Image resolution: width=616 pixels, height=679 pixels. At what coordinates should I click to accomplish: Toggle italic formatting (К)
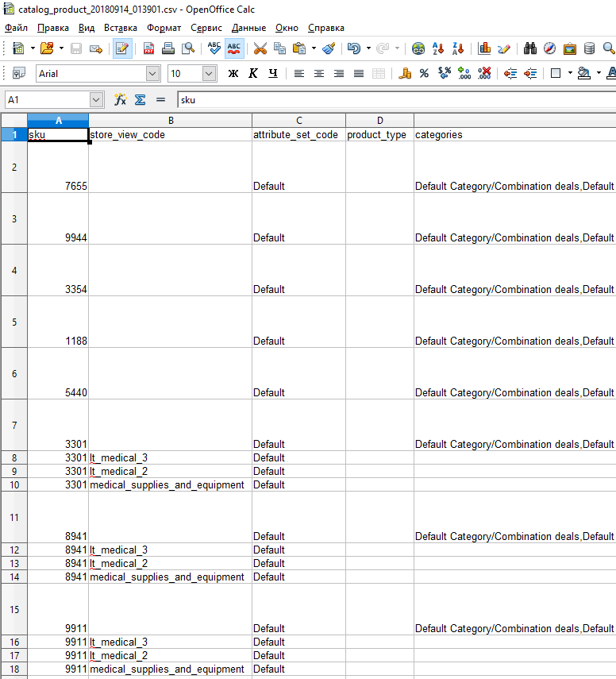253,74
